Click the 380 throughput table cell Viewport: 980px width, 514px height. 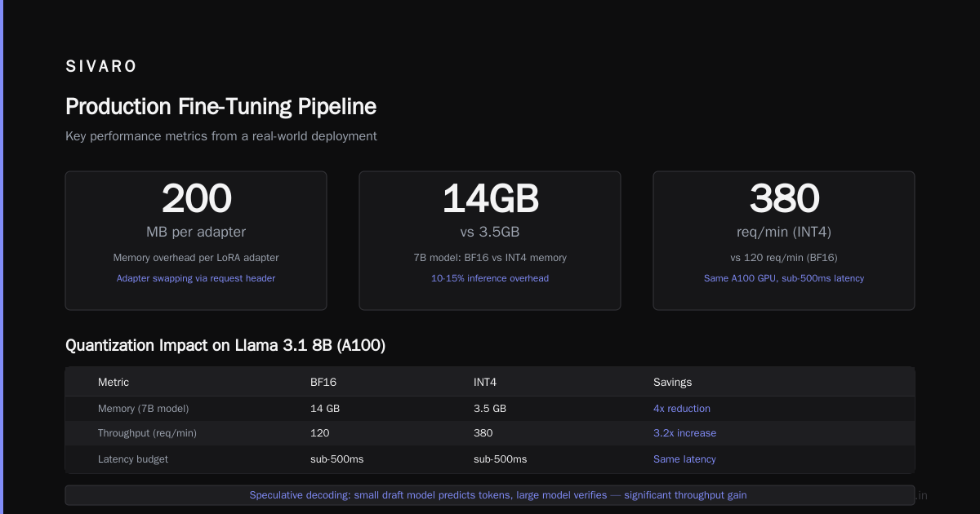pos(483,433)
